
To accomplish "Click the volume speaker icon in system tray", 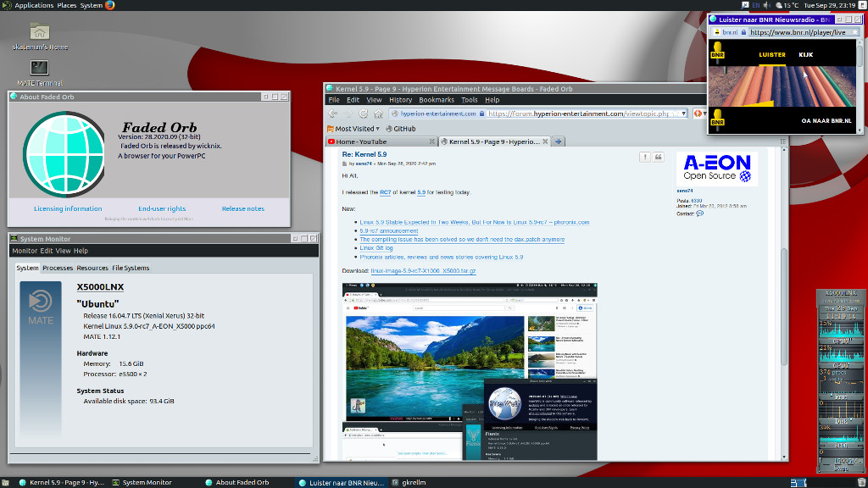I will [766, 5].
